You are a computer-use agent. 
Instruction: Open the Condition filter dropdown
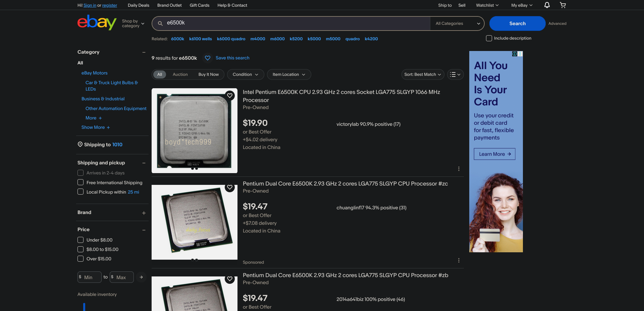pos(246,74)
